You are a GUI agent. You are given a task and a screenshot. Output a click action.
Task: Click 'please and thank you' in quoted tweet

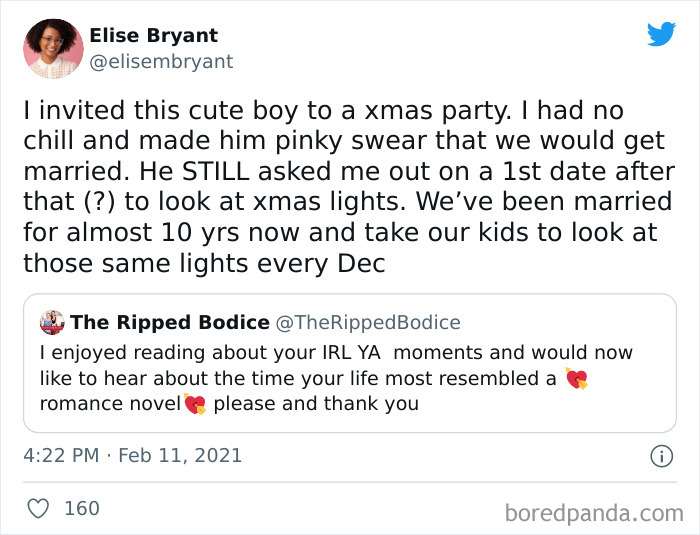click(316, 404)
